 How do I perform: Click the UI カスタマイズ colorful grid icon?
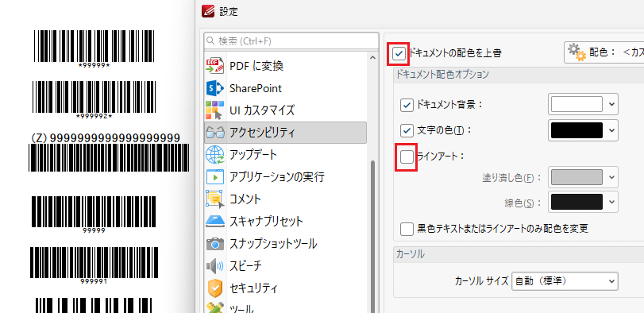[x=215, y=110]
